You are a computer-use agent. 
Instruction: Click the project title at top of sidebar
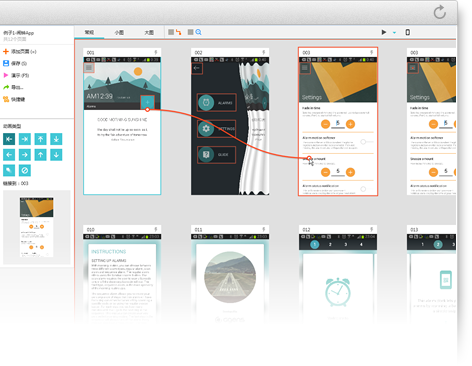19,33
